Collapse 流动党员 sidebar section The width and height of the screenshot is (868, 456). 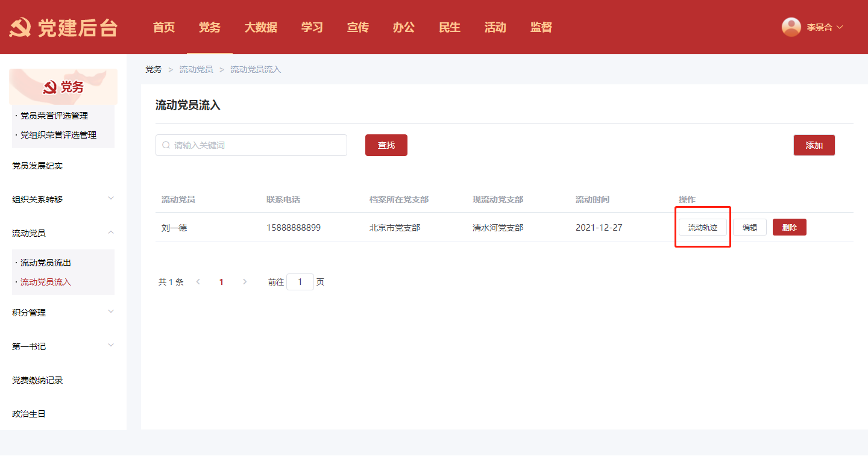[110, 233]
